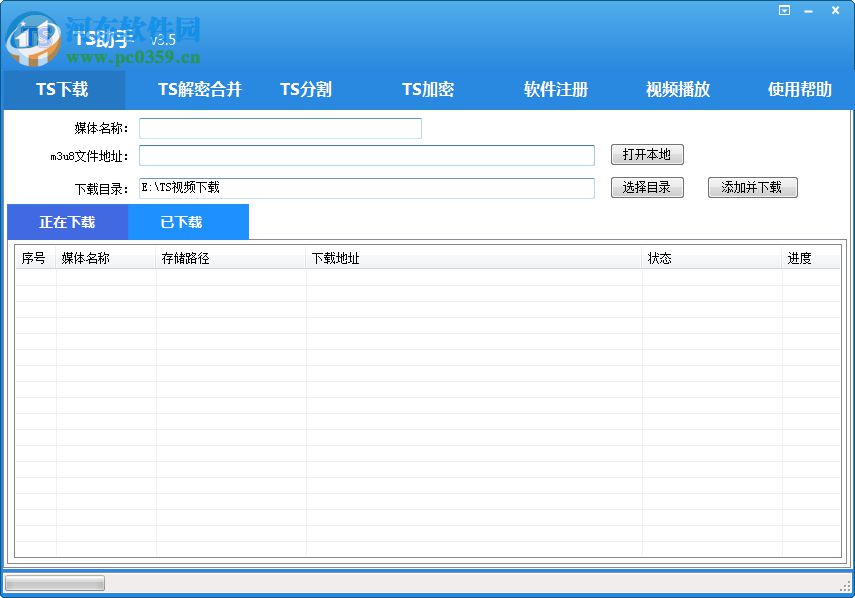
Task: Click the 媒体名称 input field
Action: point(280,128)
